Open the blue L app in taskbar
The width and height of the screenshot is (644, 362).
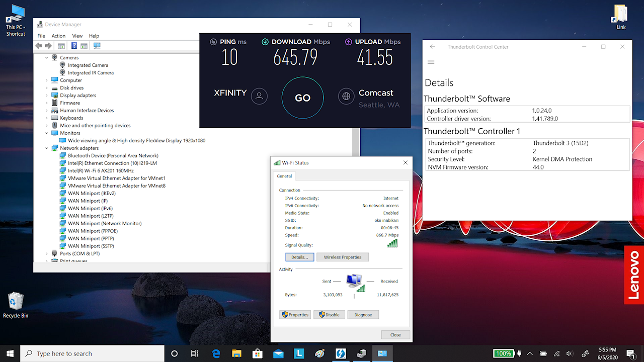299,353
